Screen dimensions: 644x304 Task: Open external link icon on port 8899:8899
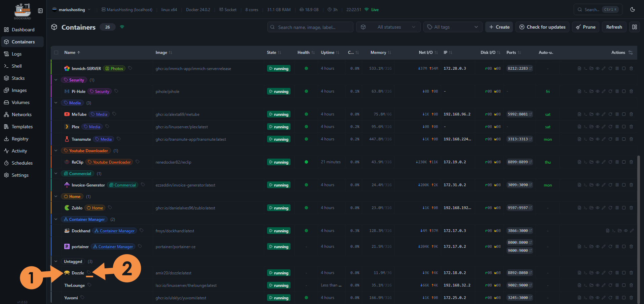coord(530,162)
